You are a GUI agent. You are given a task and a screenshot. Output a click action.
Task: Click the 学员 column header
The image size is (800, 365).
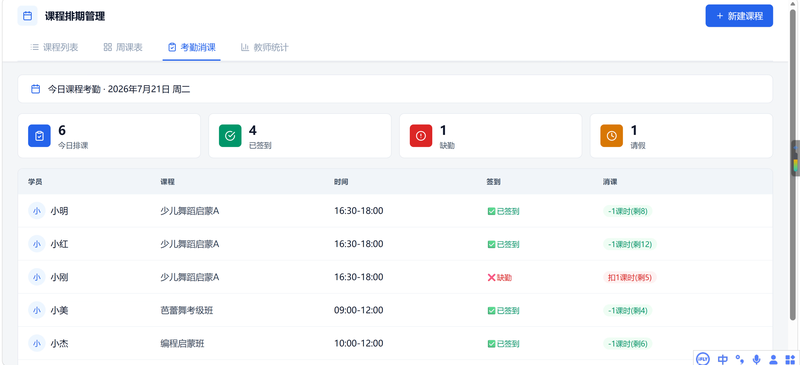pyautogui.click(x=35, y=182)
